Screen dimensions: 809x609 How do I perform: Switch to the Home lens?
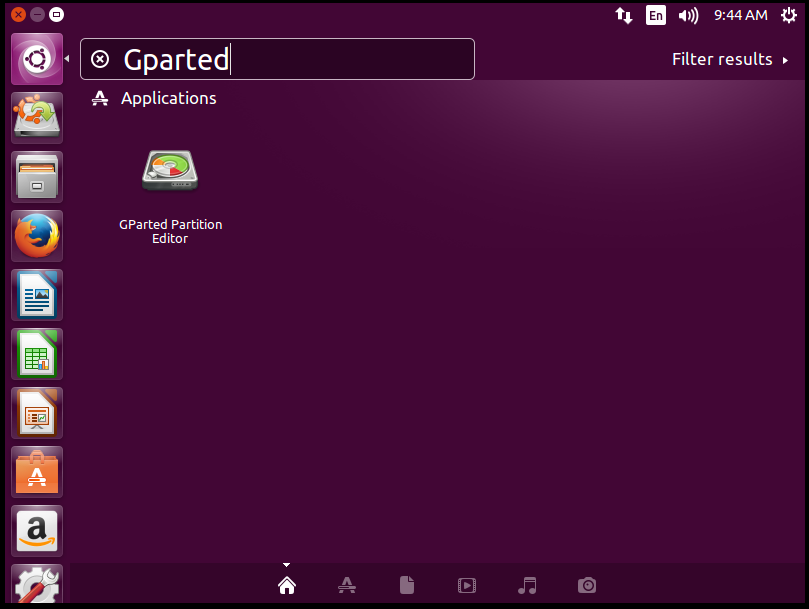click(287, 586)
